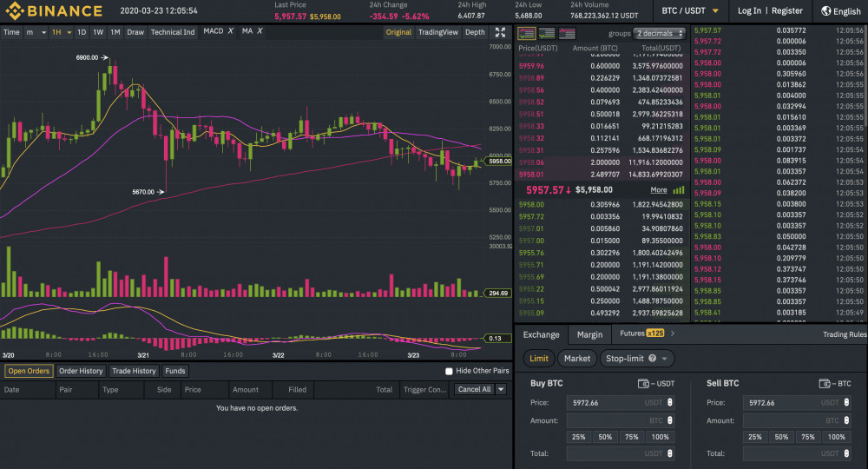Click Buy price stepper arrows

[670, 402]
